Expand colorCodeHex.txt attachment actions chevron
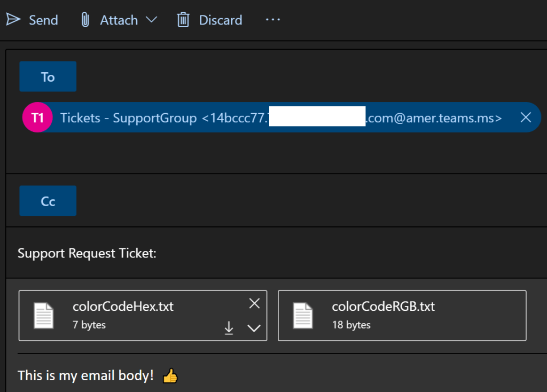The image size is (547, 392). 254,328
